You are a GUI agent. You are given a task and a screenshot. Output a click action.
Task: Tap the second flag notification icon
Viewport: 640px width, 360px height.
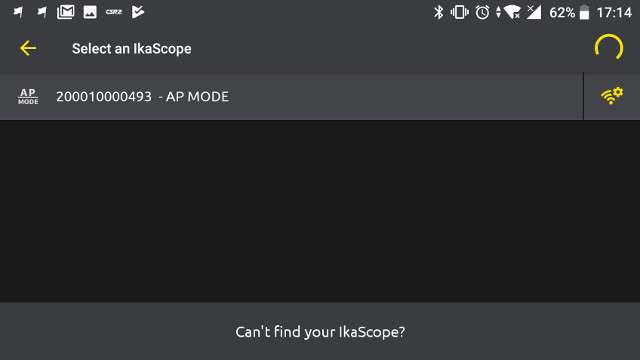pyautogui.click(x=42, y=12)
